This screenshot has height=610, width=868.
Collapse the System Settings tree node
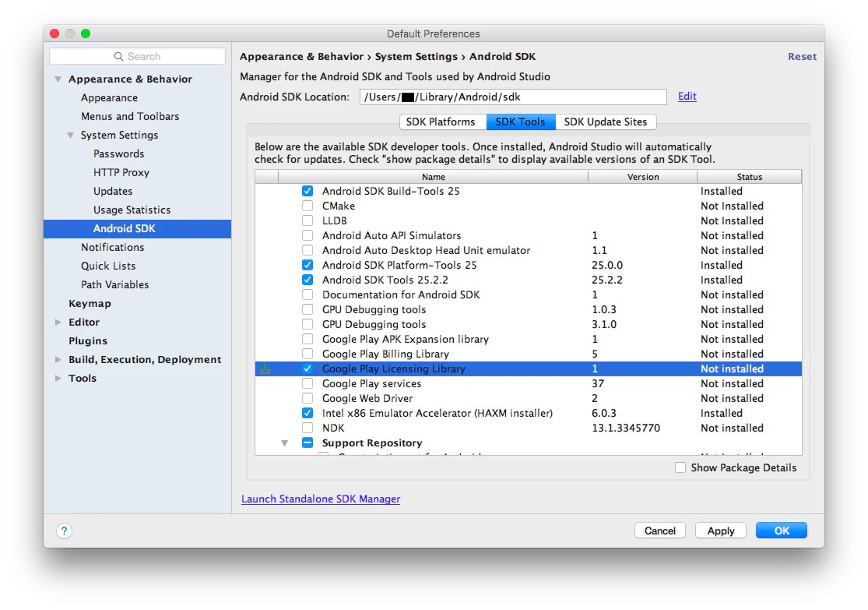point(70,136)
